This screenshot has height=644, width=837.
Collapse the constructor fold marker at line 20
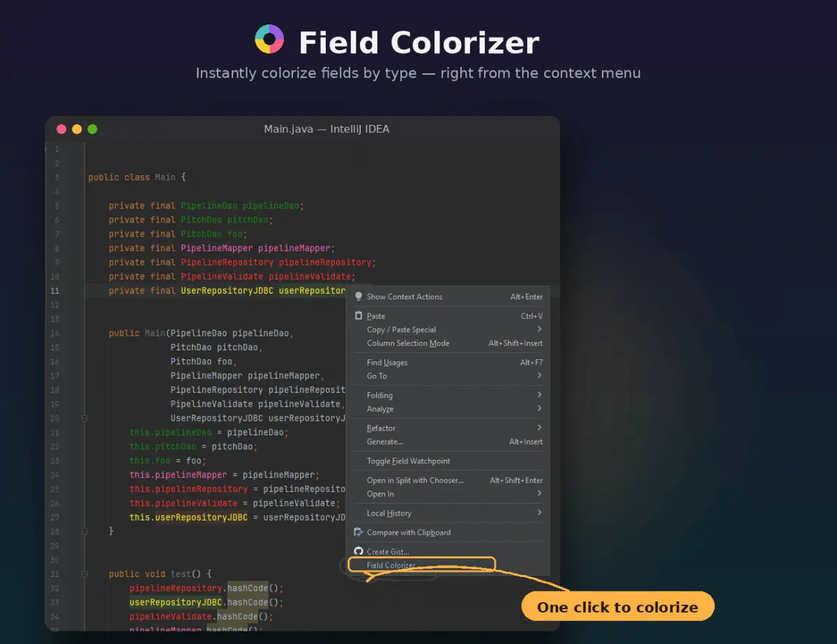(x=84, y=419)
